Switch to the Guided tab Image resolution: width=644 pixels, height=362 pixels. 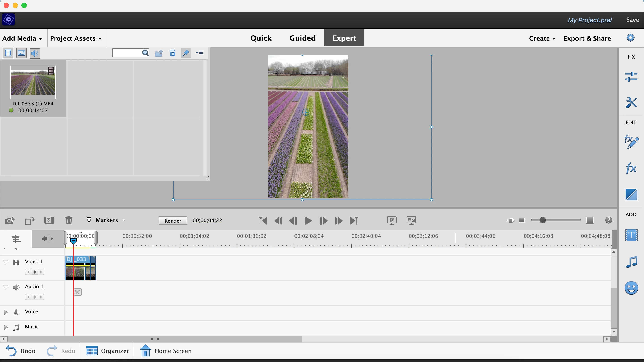pos(303,38)
